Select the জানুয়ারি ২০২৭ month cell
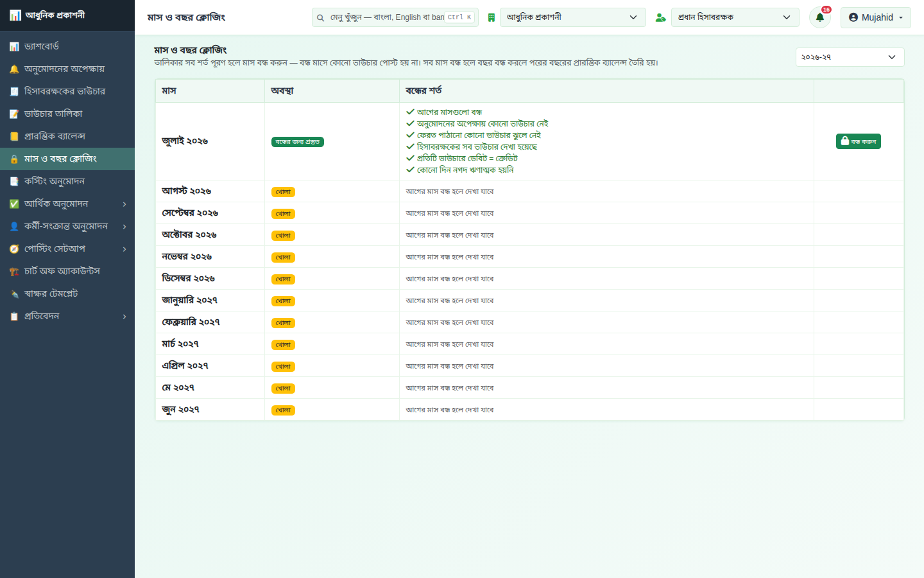 [x=210, y=301]
